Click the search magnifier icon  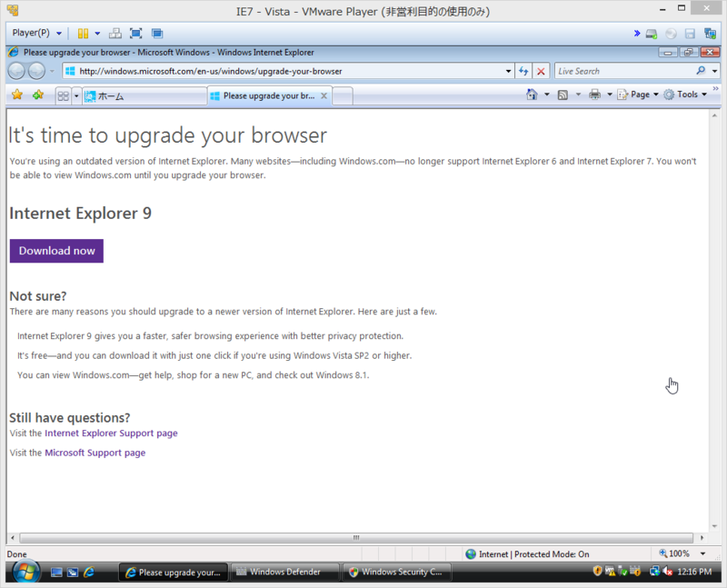(701, 71)
